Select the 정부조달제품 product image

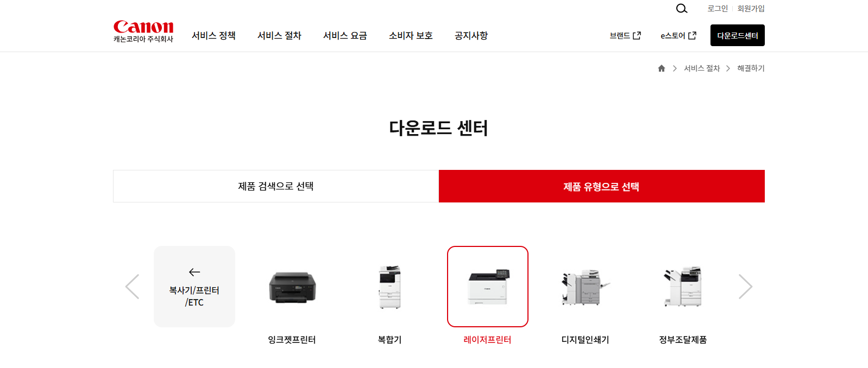[683, 287]
